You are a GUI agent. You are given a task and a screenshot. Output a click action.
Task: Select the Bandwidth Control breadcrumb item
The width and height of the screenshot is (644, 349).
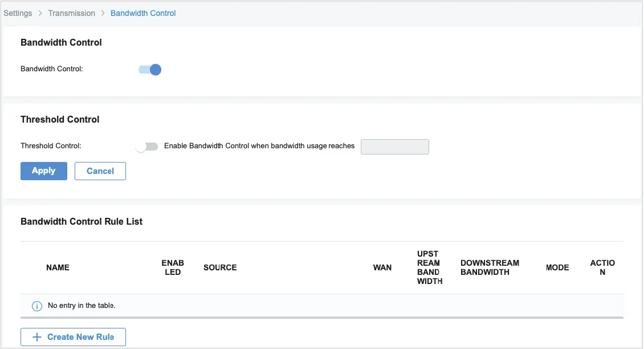142,13
